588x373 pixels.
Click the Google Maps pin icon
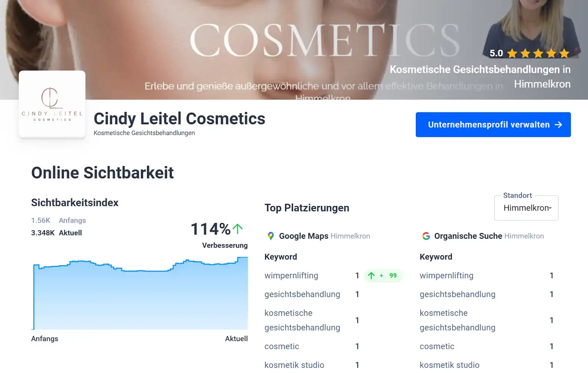pos(271,236)
